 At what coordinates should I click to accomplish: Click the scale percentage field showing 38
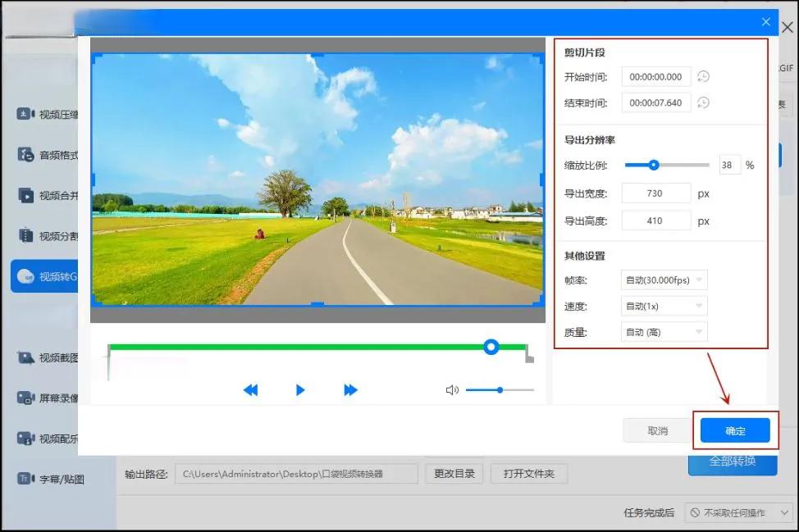[730, 165]
